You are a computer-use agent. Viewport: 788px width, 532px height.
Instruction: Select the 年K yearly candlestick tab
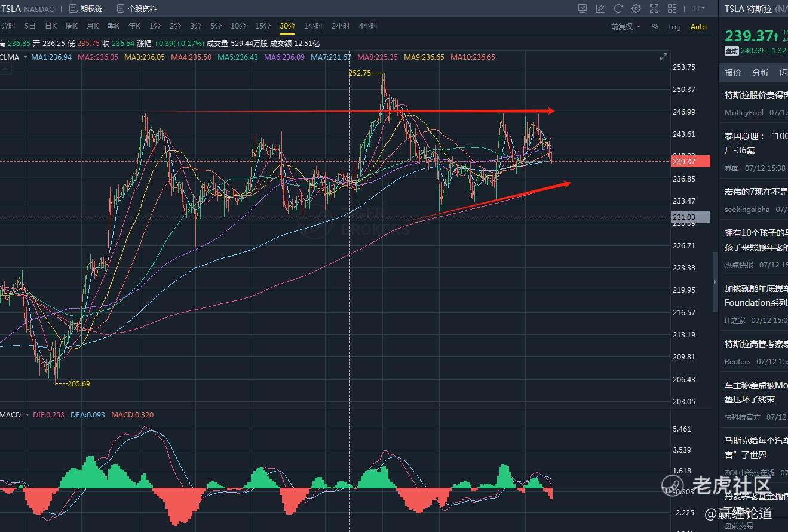(x=134, y=26)
